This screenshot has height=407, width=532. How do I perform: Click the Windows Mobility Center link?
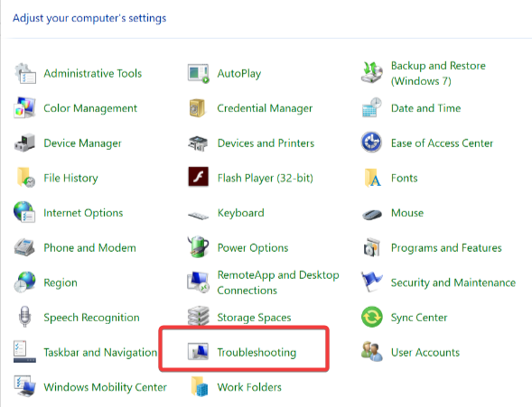(105, 387)
